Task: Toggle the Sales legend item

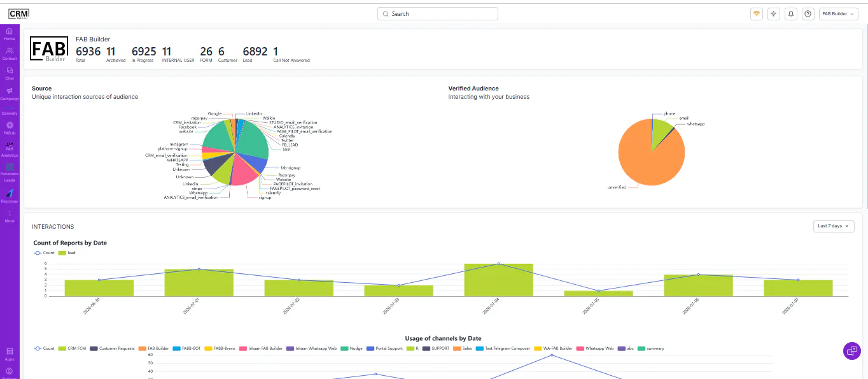Action: (463, 348)
